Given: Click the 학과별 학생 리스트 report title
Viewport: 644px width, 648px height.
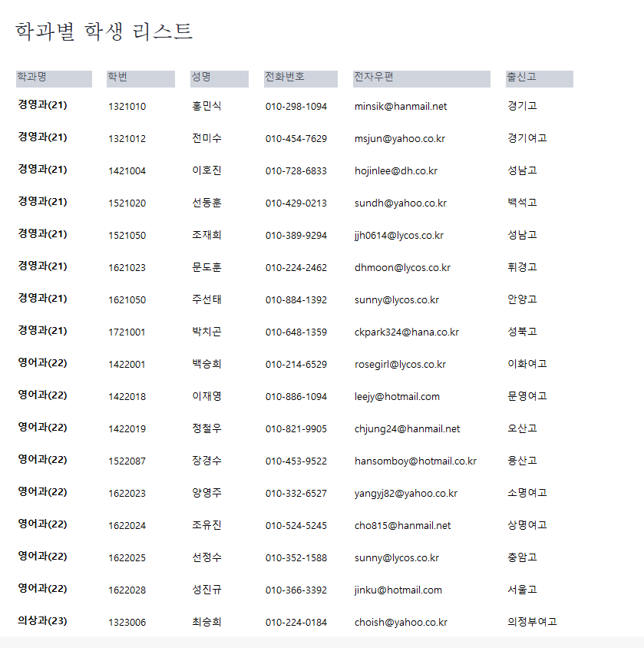Looking at the screenshot, I should click(104, 31).
